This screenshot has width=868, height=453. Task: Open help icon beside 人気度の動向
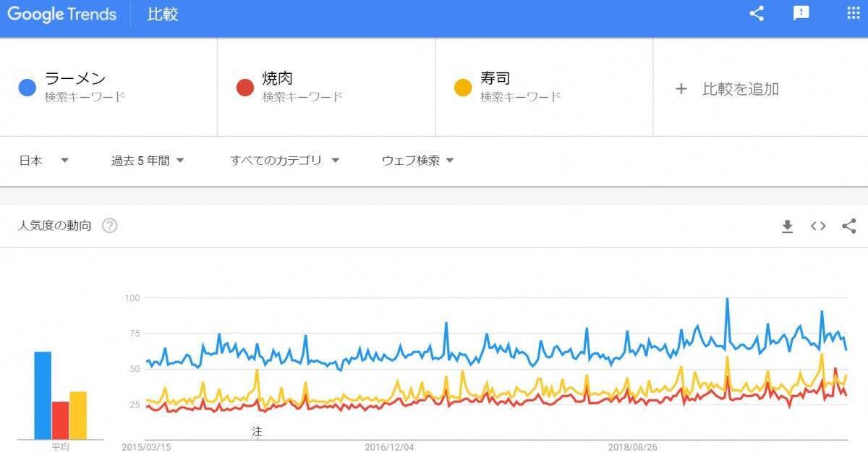(109, 226)
